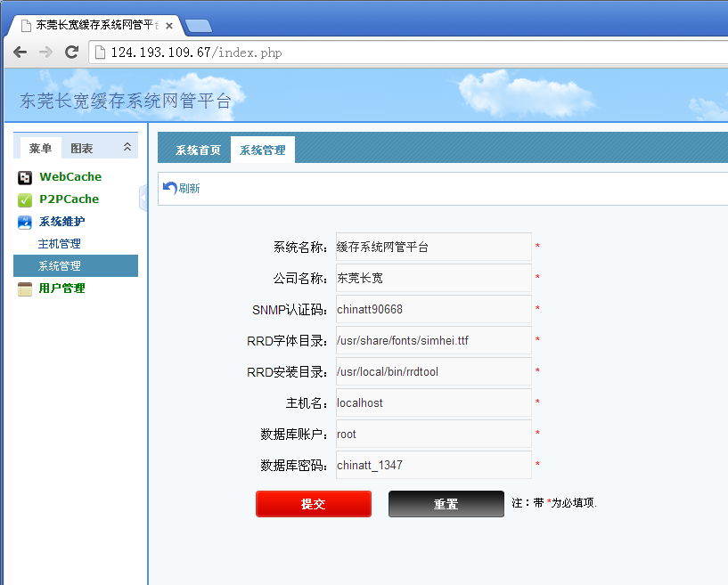Select the 东莞长宽缓存系统网管平台 browser tab

(x=96, y=25)
